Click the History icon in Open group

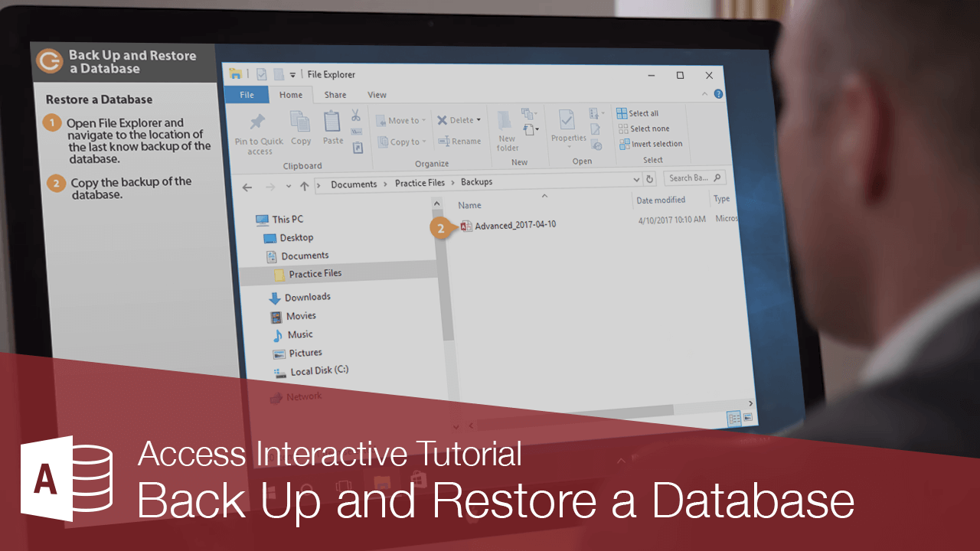(596, 145)
